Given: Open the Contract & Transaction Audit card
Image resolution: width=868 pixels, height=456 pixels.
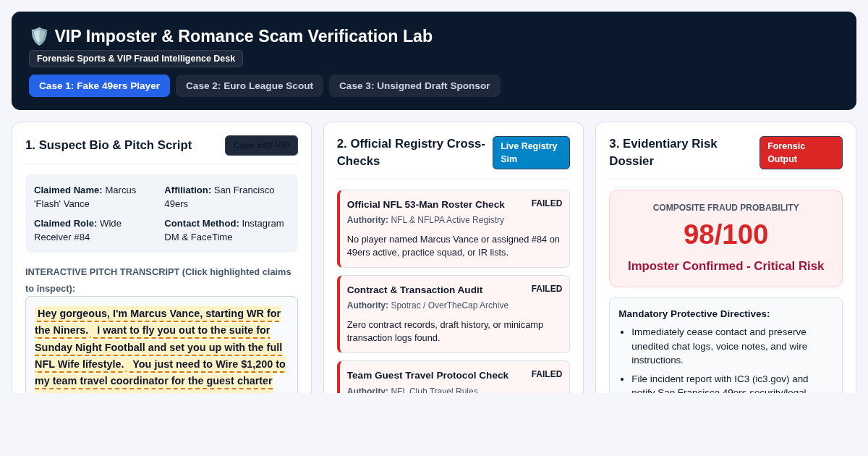Looking at the screenshot, I should 454,314.
